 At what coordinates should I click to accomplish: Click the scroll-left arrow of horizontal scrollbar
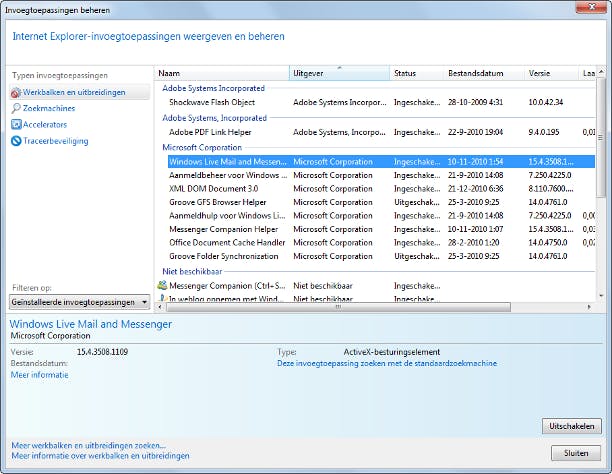(160, 307)
